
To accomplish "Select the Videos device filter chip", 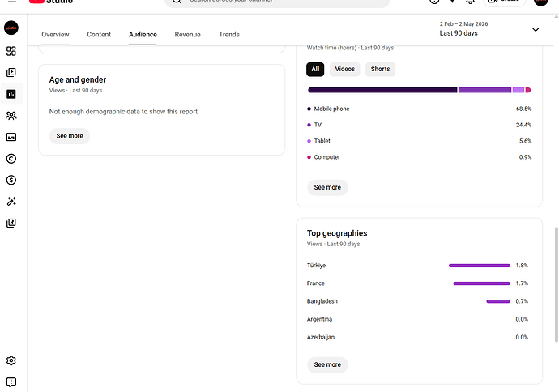I will pos(345,69).
